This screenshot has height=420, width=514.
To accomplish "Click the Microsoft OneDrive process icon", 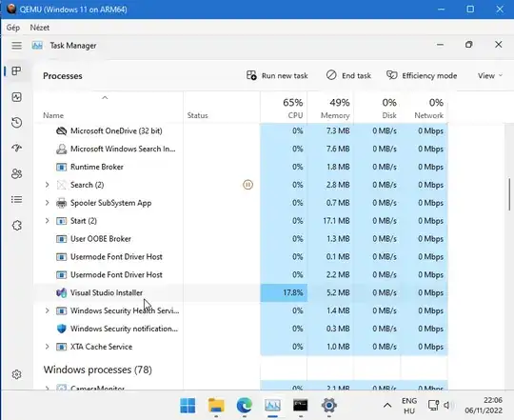I will [61, 130].
